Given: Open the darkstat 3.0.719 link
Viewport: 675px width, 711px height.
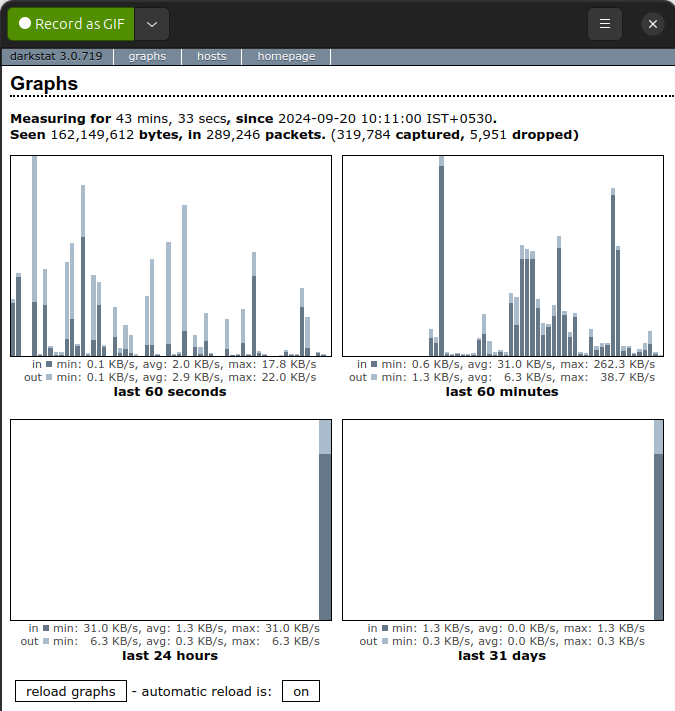Looking at the screenshot, I should pyautogui.click(x=56, y=56).
